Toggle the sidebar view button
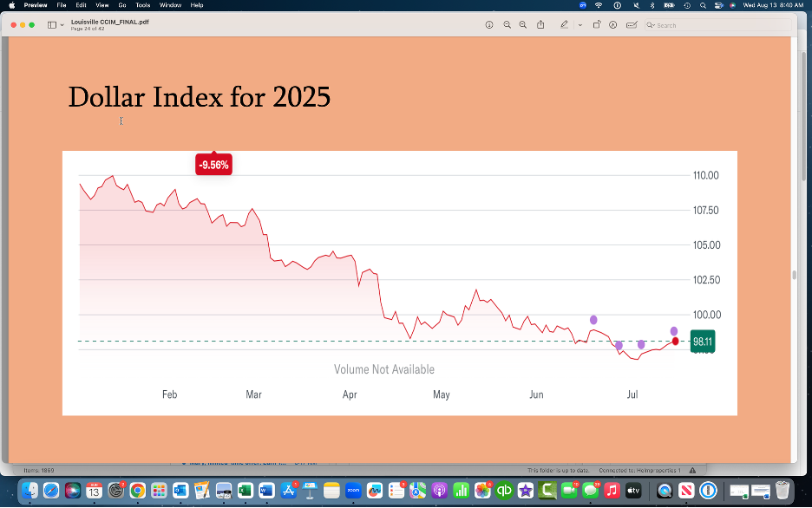This screenshot has width=812, height=508. [52, 25]
